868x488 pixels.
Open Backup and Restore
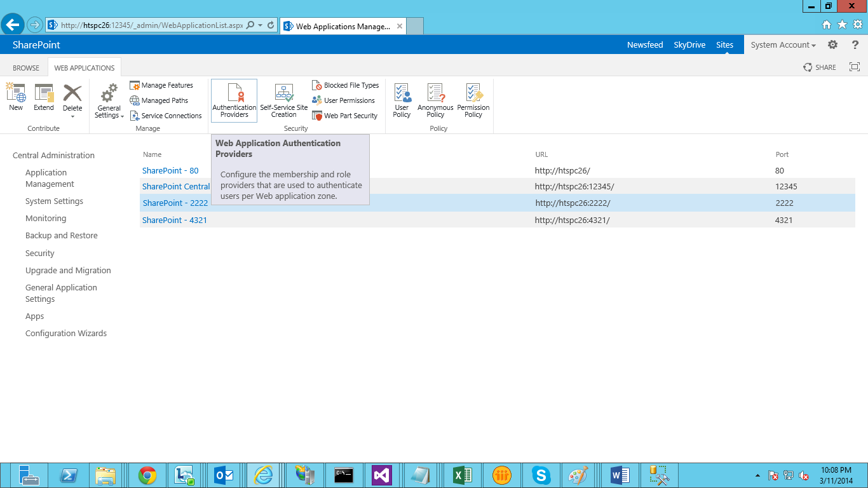coord(62,236)
